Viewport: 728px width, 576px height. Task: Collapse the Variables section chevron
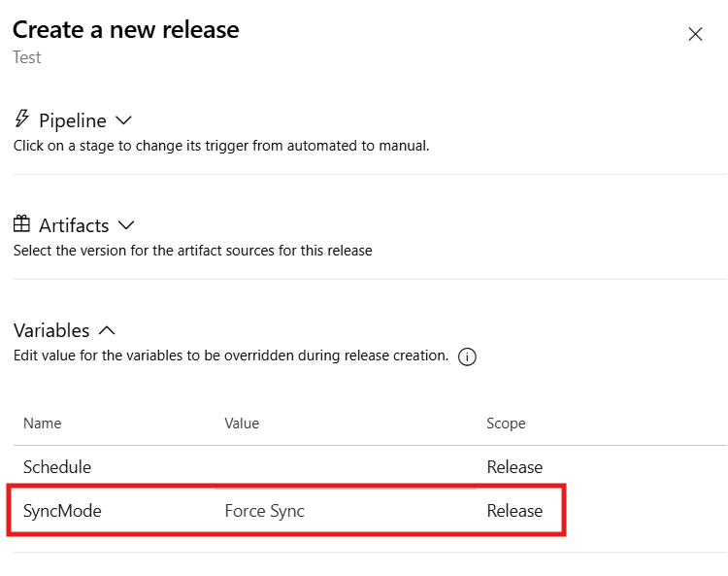pyautogui.click(x=108, y=330)
